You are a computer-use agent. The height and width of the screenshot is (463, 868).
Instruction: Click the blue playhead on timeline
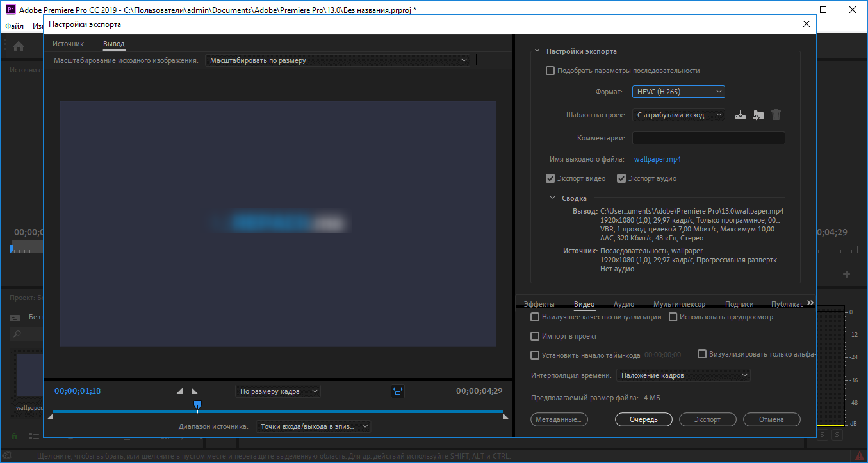coord(197,405)
